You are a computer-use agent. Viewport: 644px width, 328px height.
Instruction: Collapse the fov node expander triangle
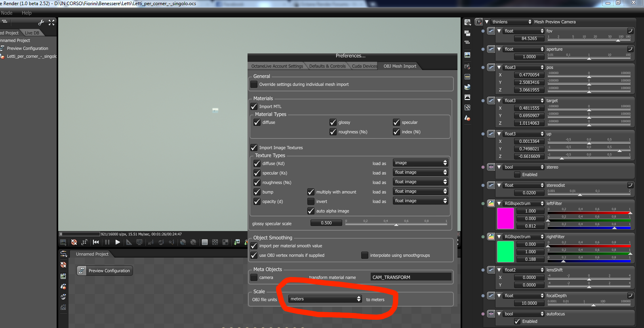tap(499, 31)
